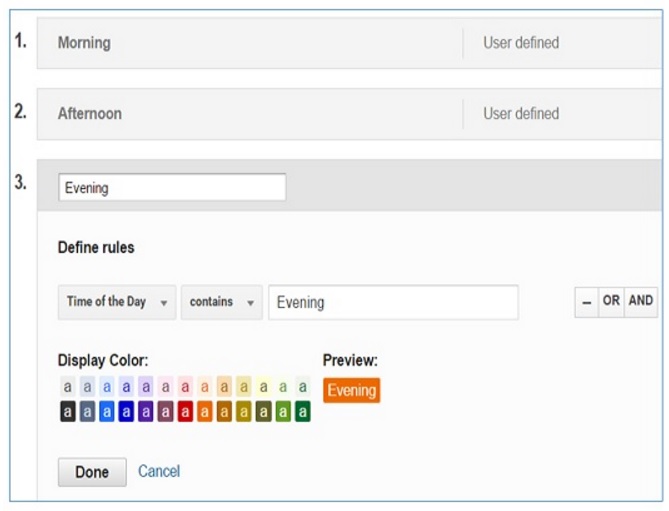Click the Cancel link
The width and height of the screenshot is (669, 511).
click(x=159, y=471)
